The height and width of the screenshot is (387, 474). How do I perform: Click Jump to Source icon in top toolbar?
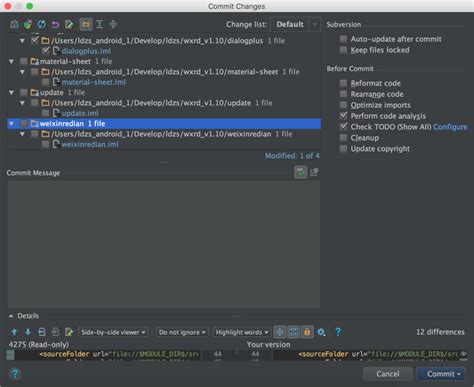[x=69, y=24]
